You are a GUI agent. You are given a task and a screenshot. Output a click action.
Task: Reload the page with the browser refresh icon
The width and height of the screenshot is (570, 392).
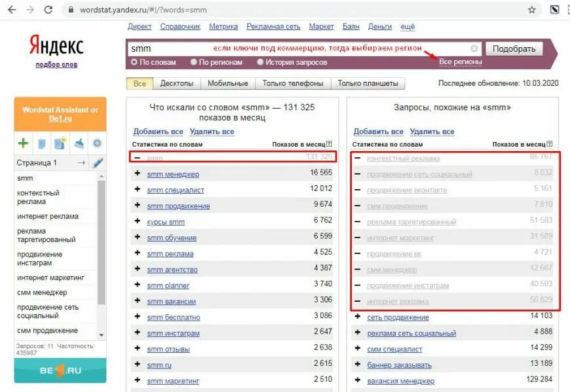point(48,10)
